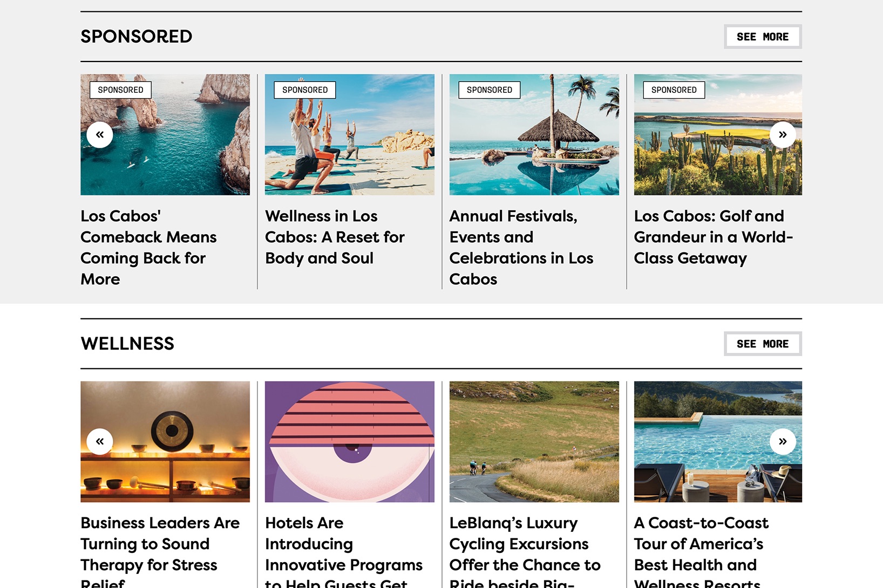
Task: Click Sponsored tag on the pool photo
Action: coord(490,90)
